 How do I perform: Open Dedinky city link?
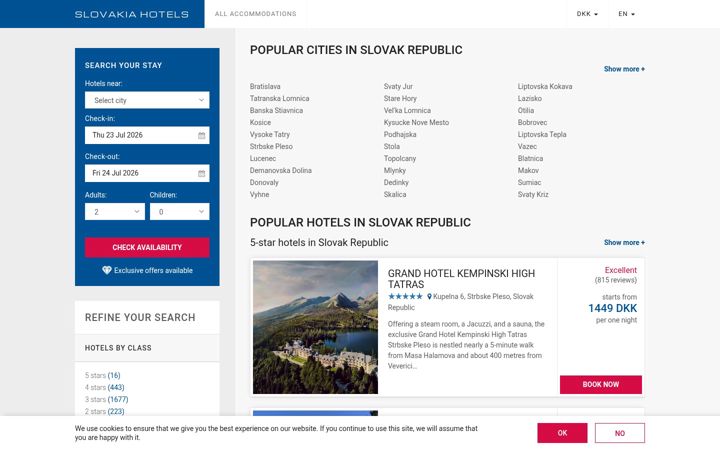coord(396,182)
